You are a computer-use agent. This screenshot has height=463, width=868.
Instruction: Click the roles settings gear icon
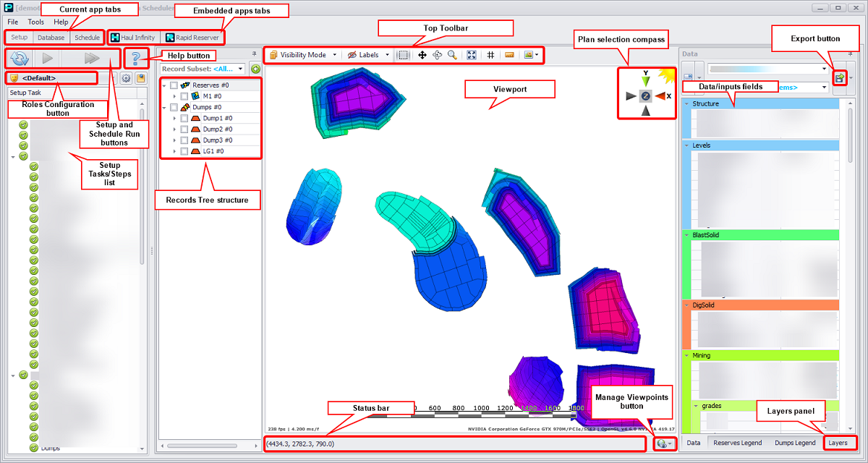(126, 78)
